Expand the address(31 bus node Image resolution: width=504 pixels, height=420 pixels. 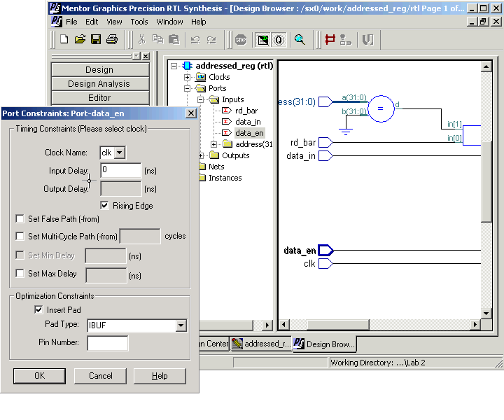[x=213, y=144]
